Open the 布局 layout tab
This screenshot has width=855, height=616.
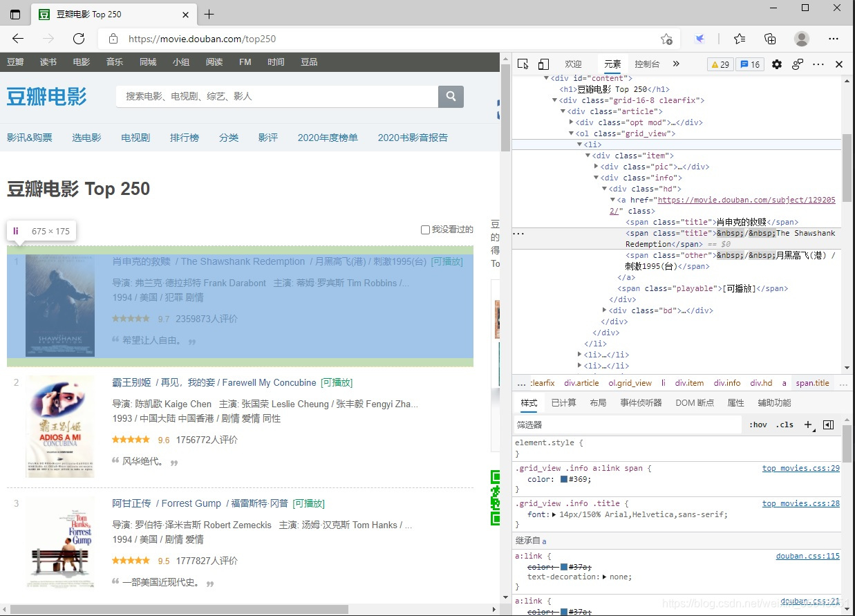(598, 402)
